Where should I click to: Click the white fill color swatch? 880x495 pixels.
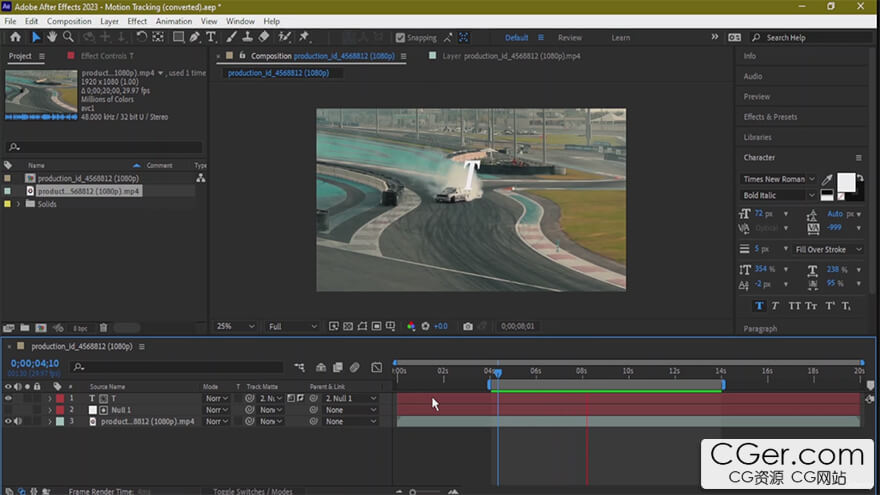tap(846, 182)
